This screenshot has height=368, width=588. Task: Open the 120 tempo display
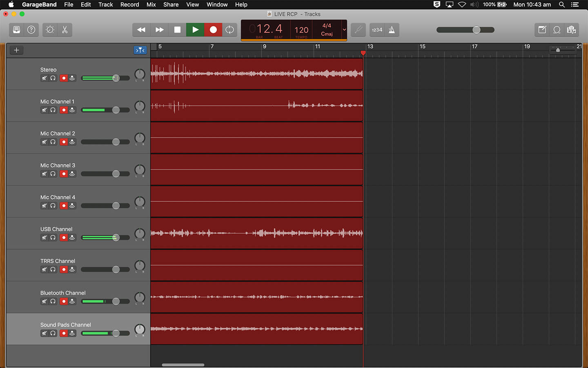tap(301, 30)
